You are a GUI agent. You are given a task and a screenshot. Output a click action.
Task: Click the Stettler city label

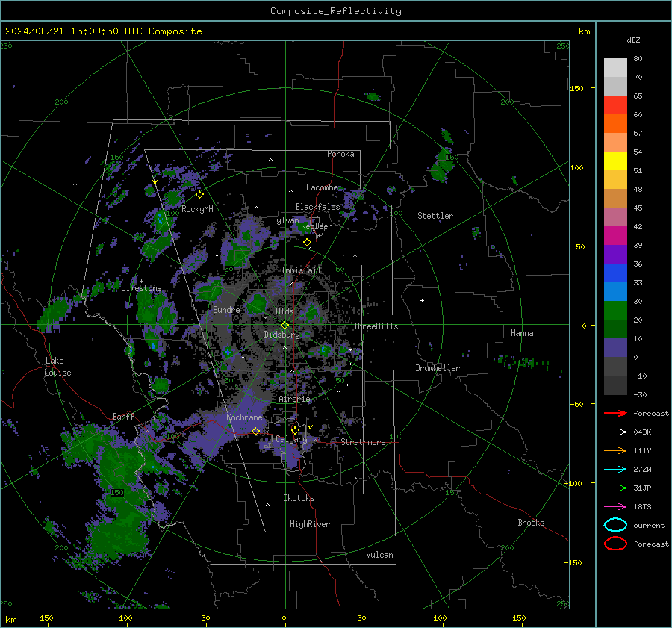[x=435, y=216]
